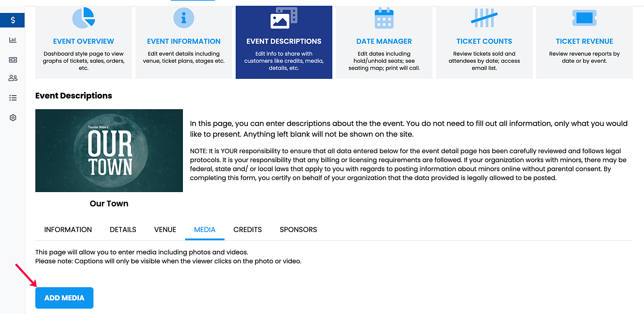This screenshot has width=644, height=314.
Task: Open the EVENT INFORMATION heading link
Action: 184,41
